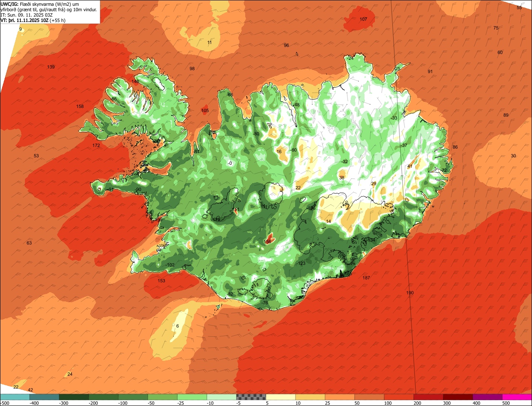This screenshot has height=406, width=532.
Task: Select the map value 158
Action: (x=80, y=106)
